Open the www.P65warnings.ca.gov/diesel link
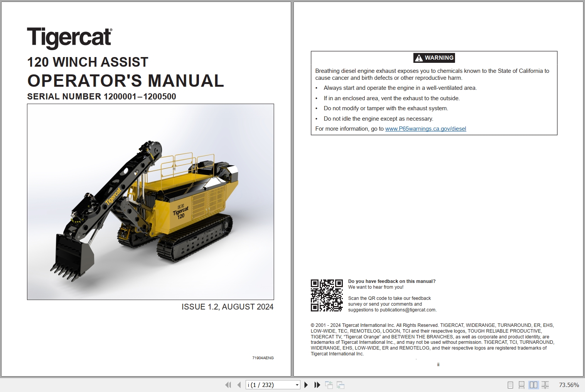585x392 pixels. (x=425, y=129)
